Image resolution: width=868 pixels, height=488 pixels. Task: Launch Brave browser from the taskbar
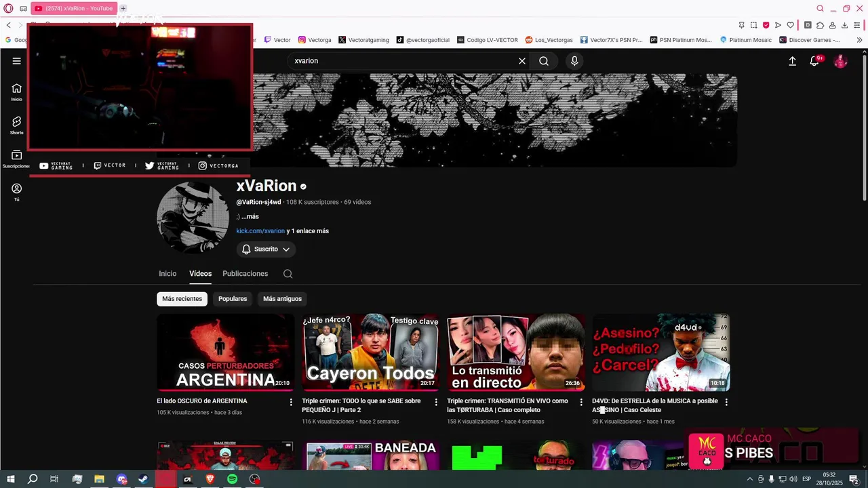pyautogui.click(x=210, y=479)
